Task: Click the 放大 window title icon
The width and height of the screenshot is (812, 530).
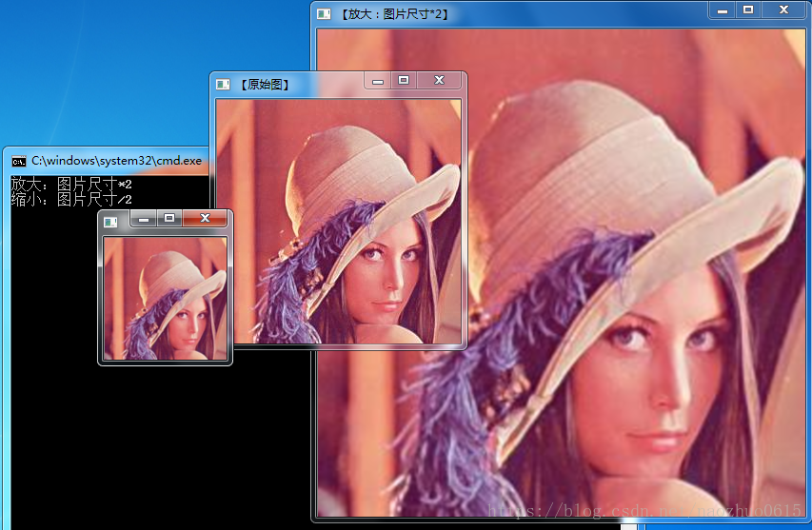Action: [324, 14]
